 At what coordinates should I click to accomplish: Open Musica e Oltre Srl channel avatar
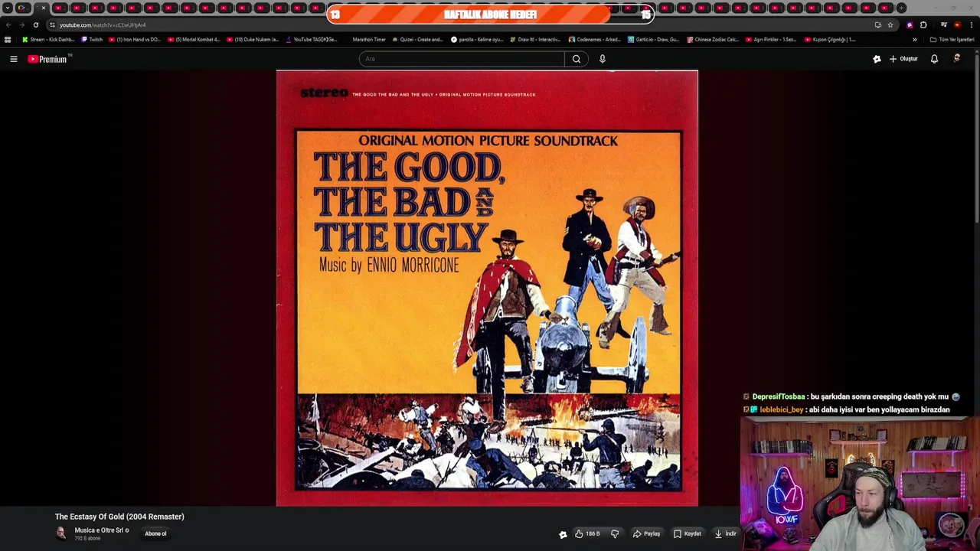pos(61,533)
